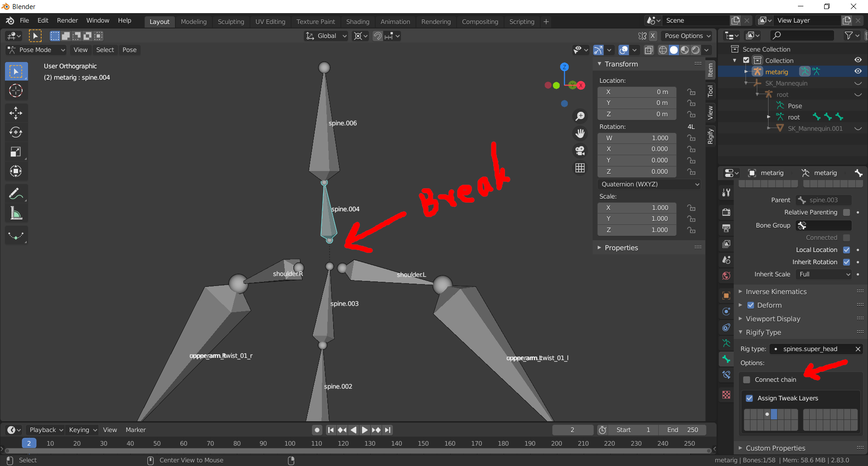Open Scene properties tab
868x466 pixels.
726,260
